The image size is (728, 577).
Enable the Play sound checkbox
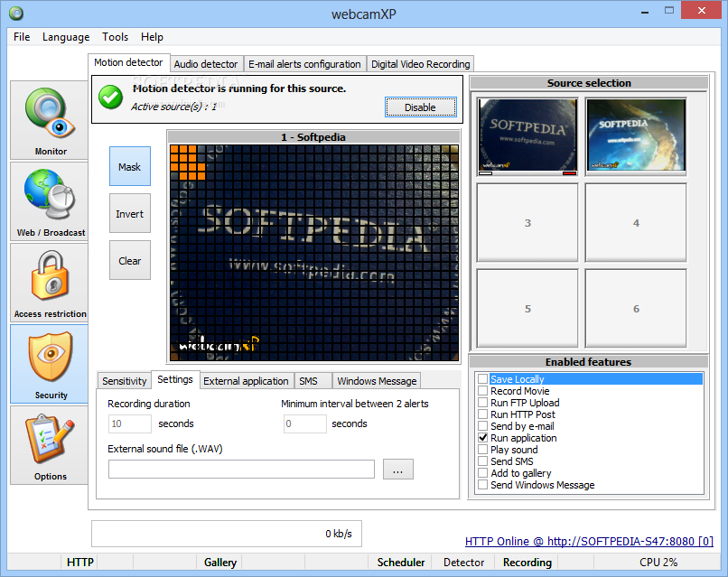[x=483, y=450]
